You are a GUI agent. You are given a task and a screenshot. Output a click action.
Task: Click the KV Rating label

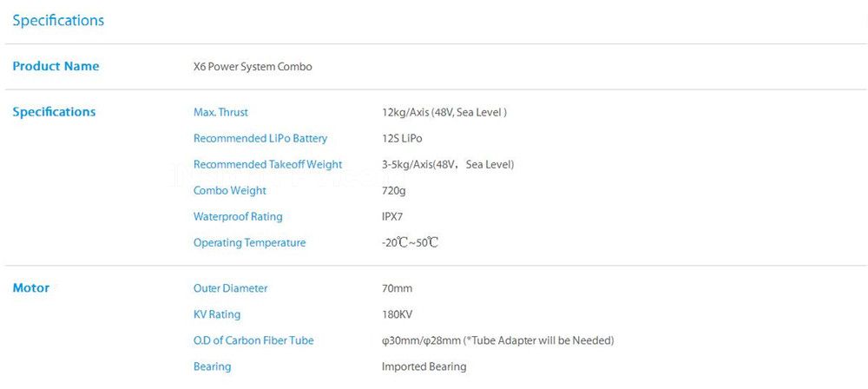click(217, 314)
